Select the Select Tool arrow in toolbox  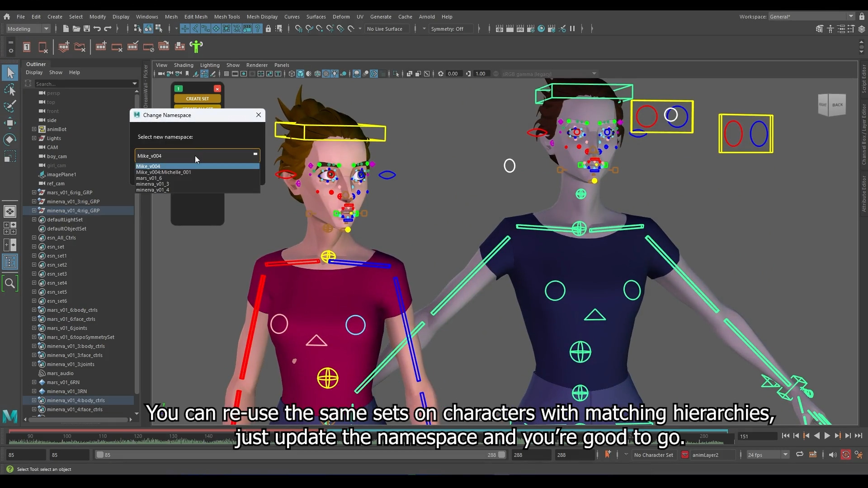10,73
